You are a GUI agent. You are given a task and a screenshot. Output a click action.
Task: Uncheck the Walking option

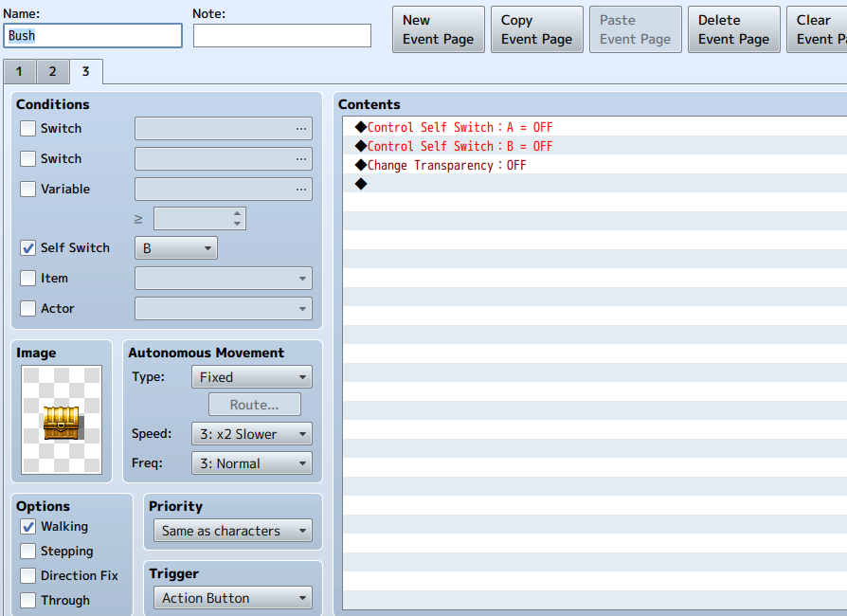pos(27,527)
